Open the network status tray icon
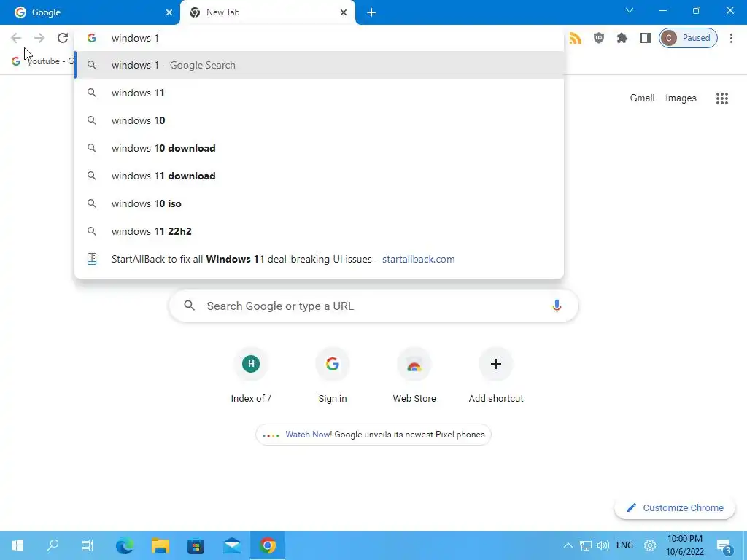Screen dimensions: 747x560 (586, 545)
